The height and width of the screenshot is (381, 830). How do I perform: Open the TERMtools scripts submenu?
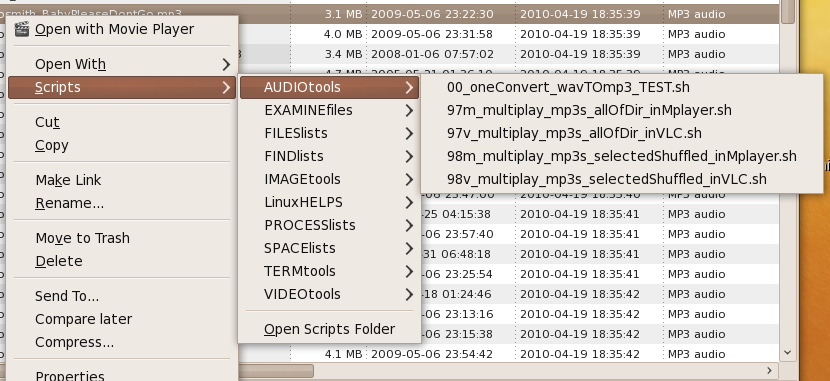click(329, 271)
